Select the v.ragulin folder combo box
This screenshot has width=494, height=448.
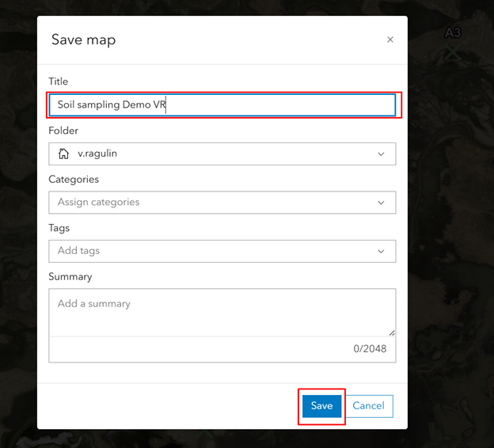tap(222, 154)
